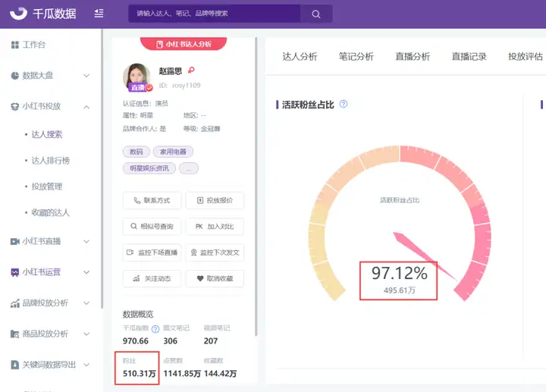Image resolution: width=546 pixels, height=392 pixels.
Task: Click the 商品投放分析 folder icon
Action: [15, 334]
